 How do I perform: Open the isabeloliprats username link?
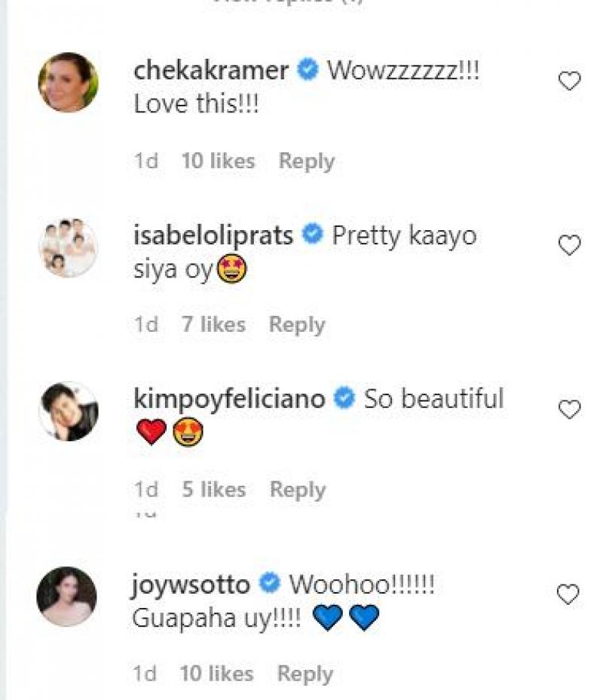point(213,235)
